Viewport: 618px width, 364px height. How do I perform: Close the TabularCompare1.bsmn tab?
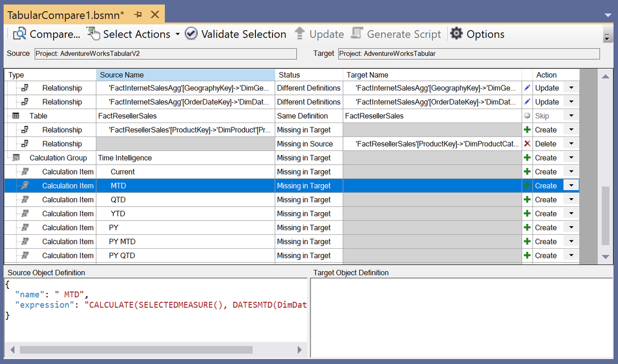(x=155, y=15)
